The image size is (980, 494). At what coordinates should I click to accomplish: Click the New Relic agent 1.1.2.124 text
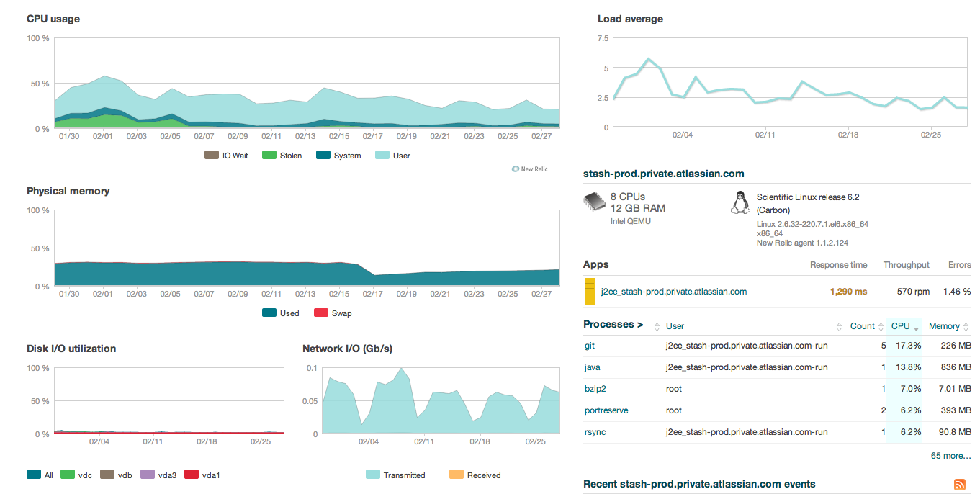[802, 243]
